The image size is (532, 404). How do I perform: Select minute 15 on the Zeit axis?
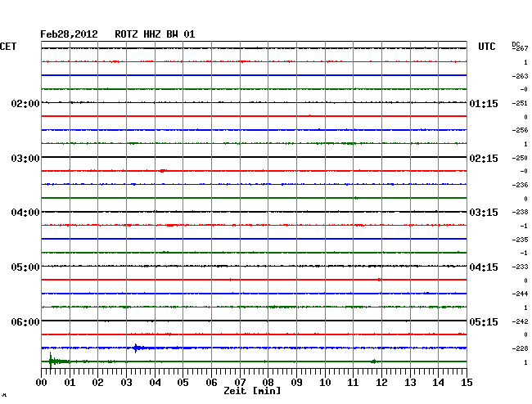pyautogui.click(x=467, y=382)
